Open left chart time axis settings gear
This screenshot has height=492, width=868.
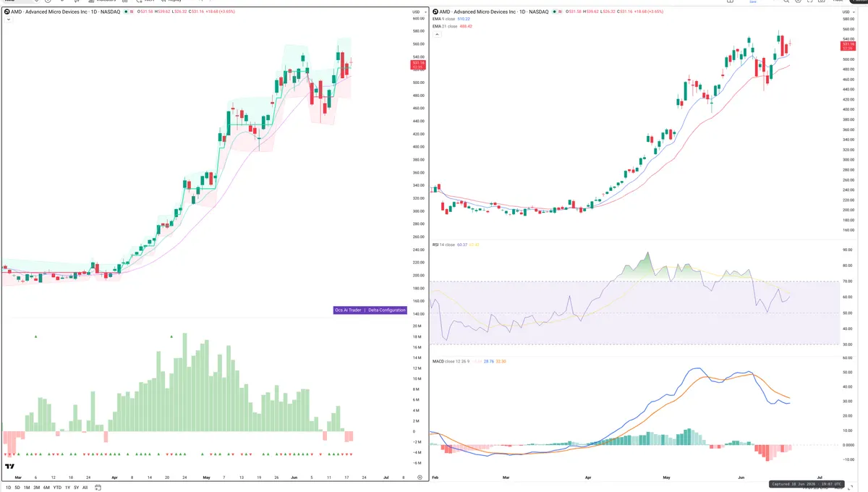point(420,478)
